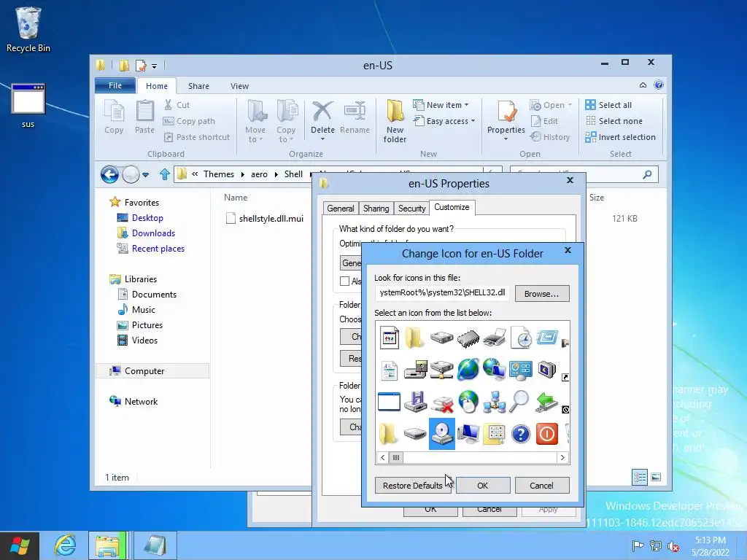
Task: Choose the green arrow USB drive icon
Action: [546, 402]
